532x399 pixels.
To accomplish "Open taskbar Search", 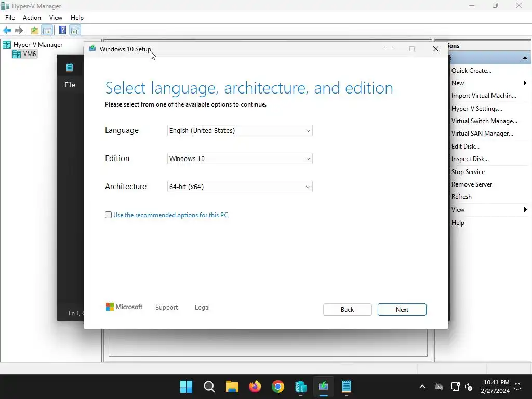I will (x=209, y=387).
